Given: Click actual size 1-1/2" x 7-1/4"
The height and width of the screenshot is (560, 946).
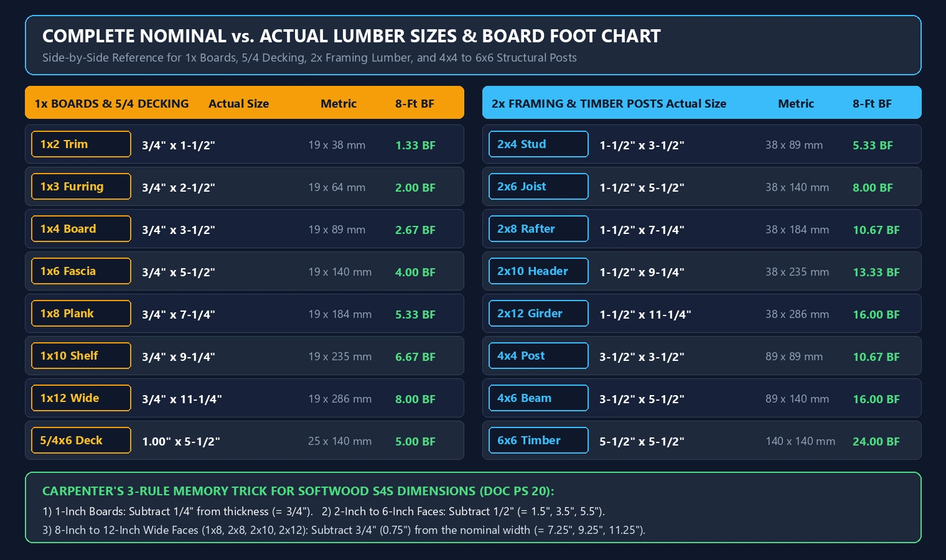Looking at the screenshot, I should tap(642, 230).
